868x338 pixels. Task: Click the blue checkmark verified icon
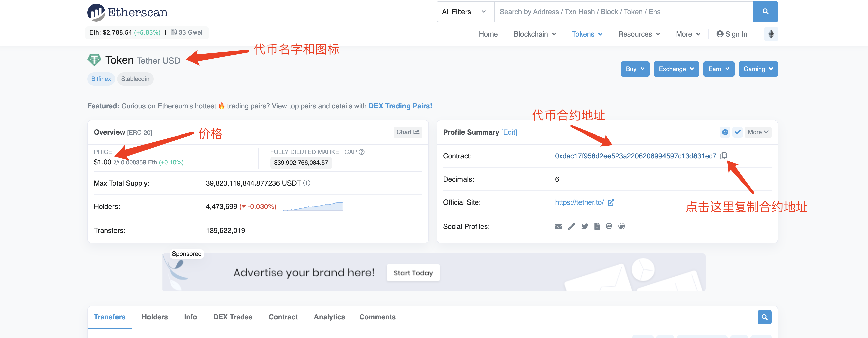click(738, 132)
